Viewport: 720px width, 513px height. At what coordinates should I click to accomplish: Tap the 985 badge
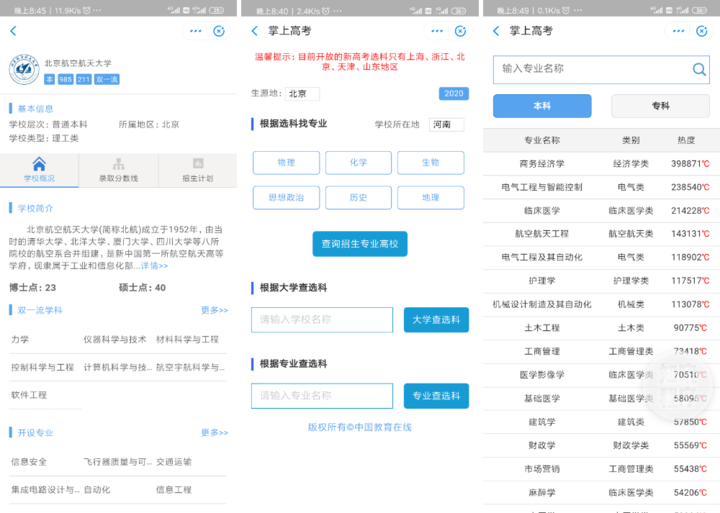click(x=66, y=79)
